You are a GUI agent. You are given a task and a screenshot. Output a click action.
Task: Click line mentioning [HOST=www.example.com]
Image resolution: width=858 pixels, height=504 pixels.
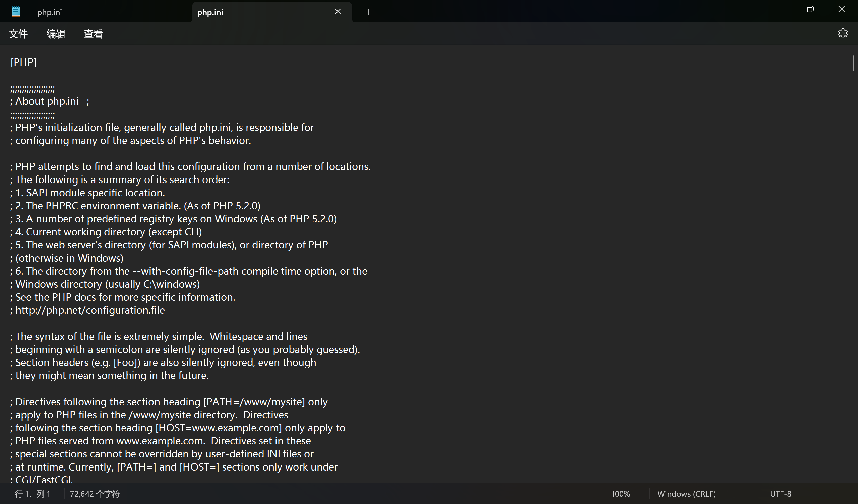click(178, 428)
